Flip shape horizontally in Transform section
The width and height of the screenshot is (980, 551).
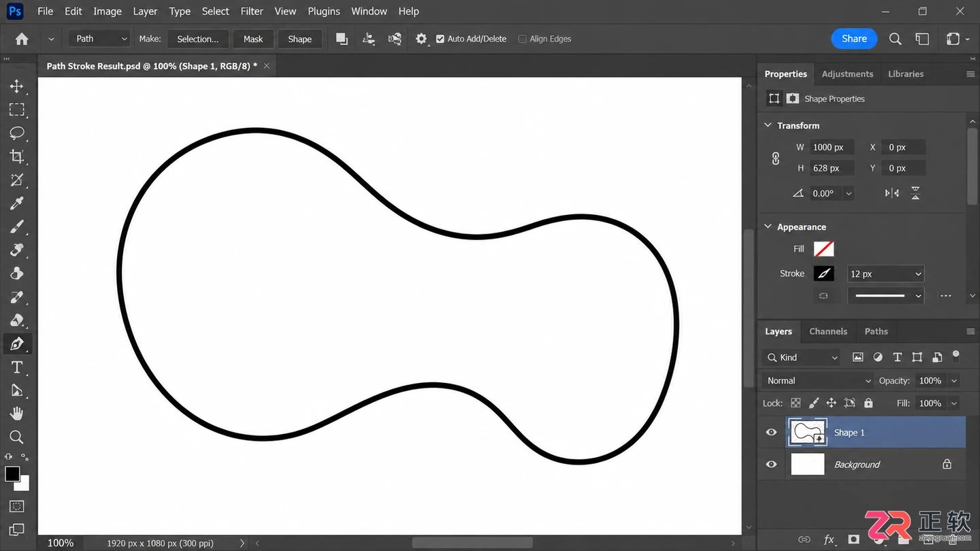tap(892, 193)
